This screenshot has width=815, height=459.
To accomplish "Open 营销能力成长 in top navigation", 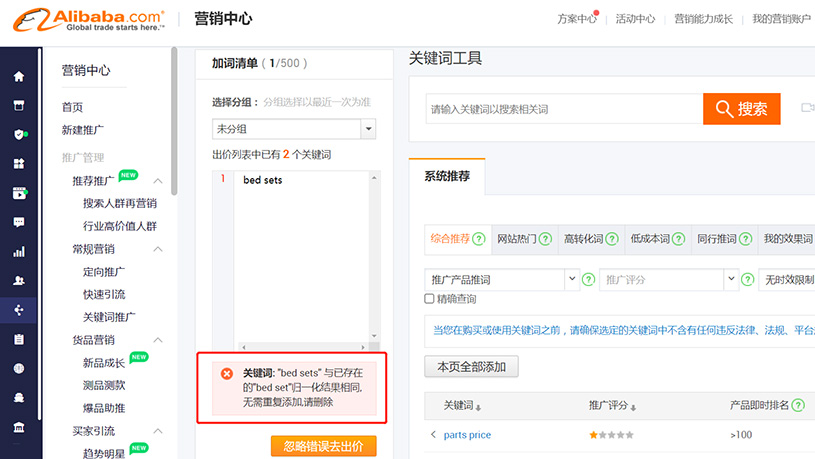I will tap(703, 19).
